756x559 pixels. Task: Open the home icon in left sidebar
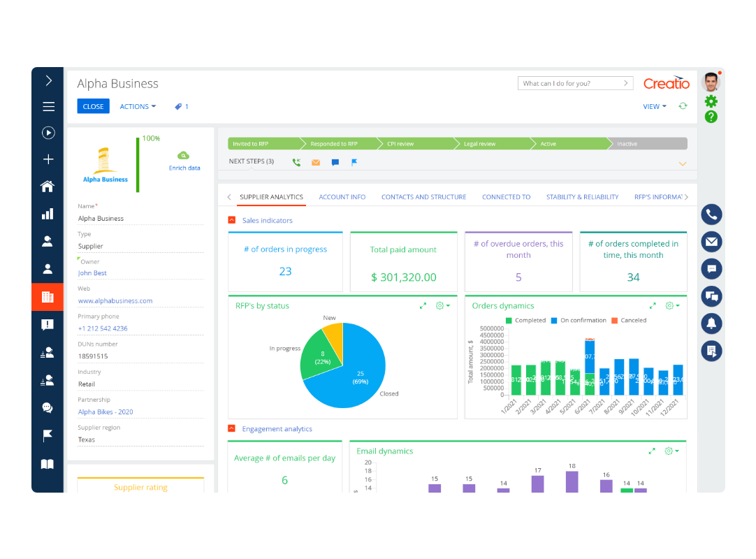point(48,187)
